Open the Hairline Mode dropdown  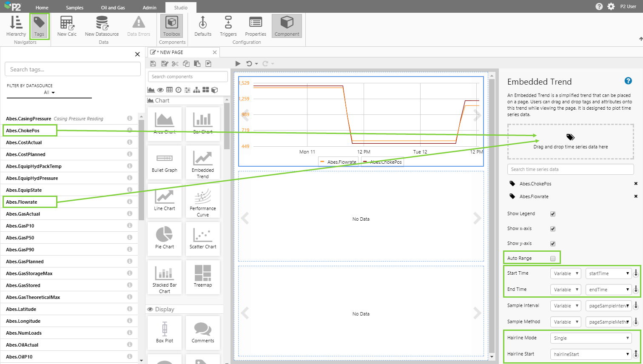click(x=590, y=338)
